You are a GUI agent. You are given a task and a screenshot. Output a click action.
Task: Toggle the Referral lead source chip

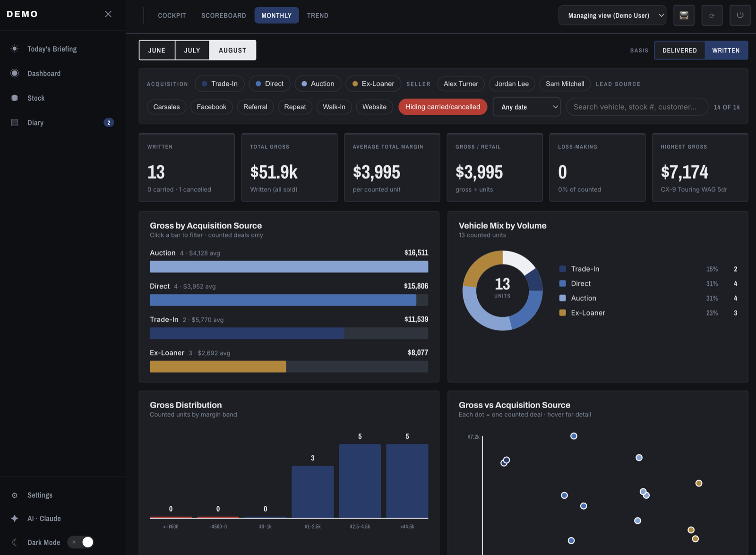255,107
